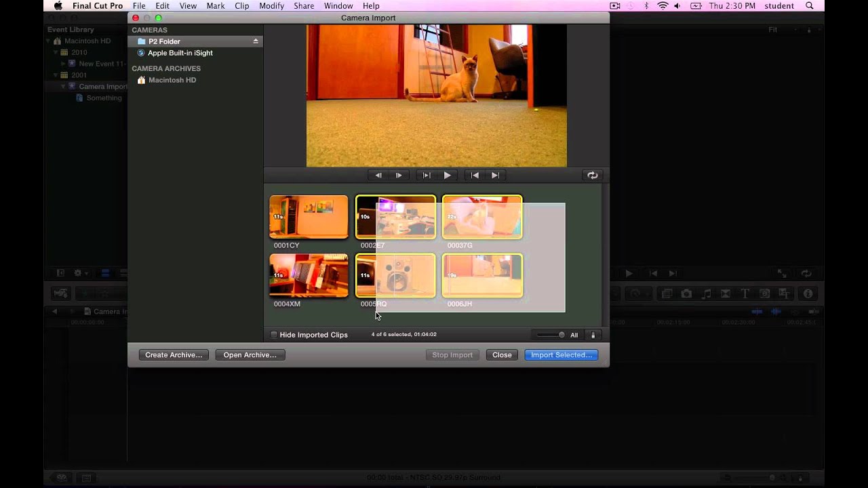Play in the main Final Cut viewer
Image resolution: width=868 pixels, height=488 pixels.
[629, 273]
